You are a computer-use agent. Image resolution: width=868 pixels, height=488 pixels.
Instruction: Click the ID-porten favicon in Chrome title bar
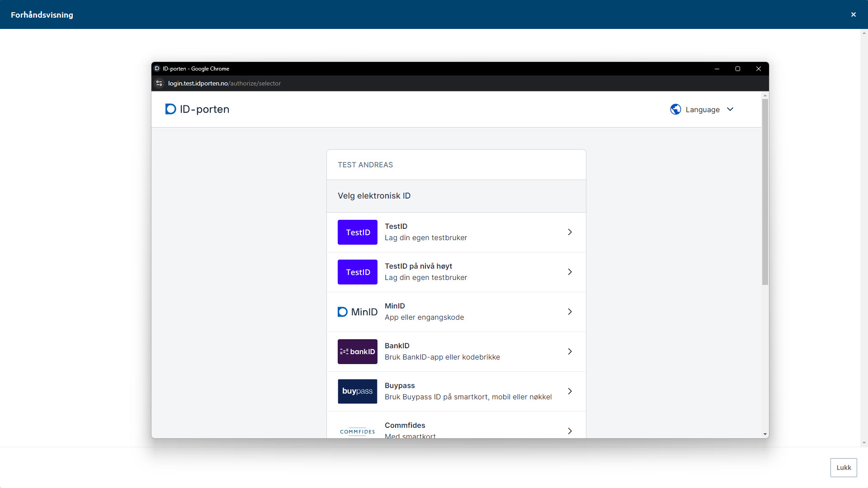(157, 69)
